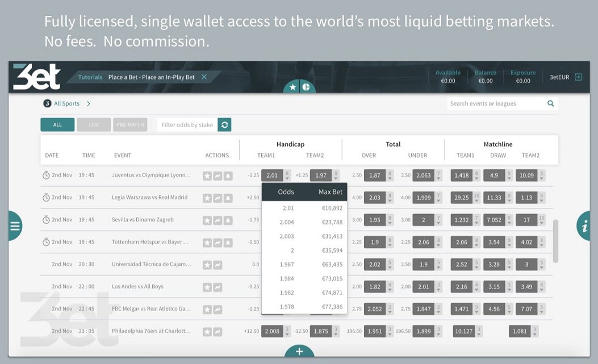Open the hamburger side menu
This screenshot has height=364, width=598.
(15, 226)
